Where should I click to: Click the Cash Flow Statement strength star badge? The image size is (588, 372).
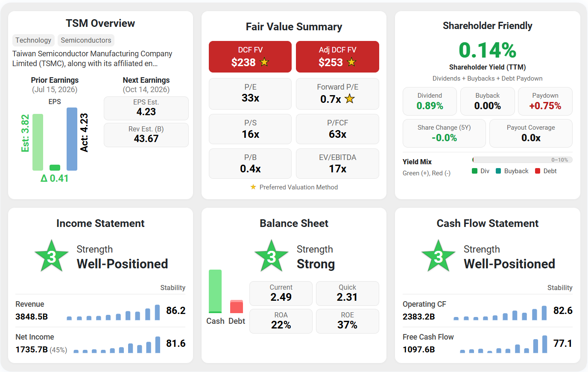coord(439,256)
